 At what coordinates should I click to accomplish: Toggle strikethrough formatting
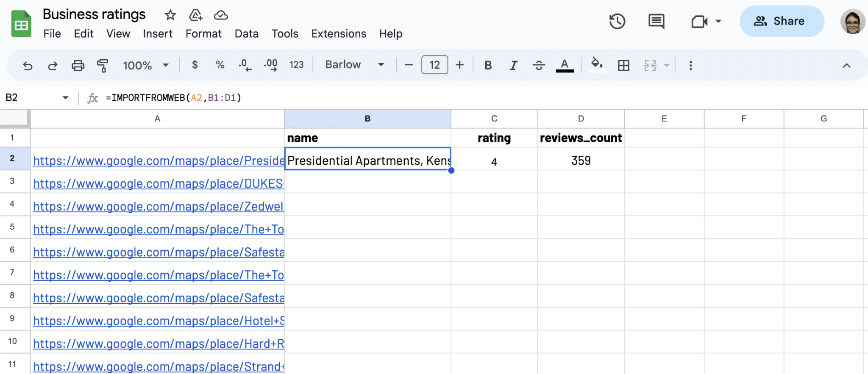[539, 65]
